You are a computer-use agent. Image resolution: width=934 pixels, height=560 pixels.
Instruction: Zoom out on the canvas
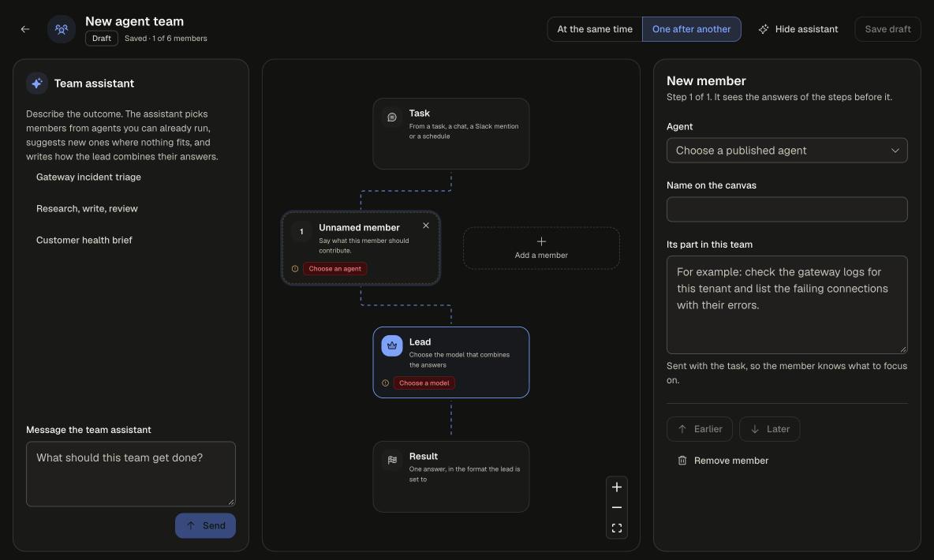coord(617,508)
